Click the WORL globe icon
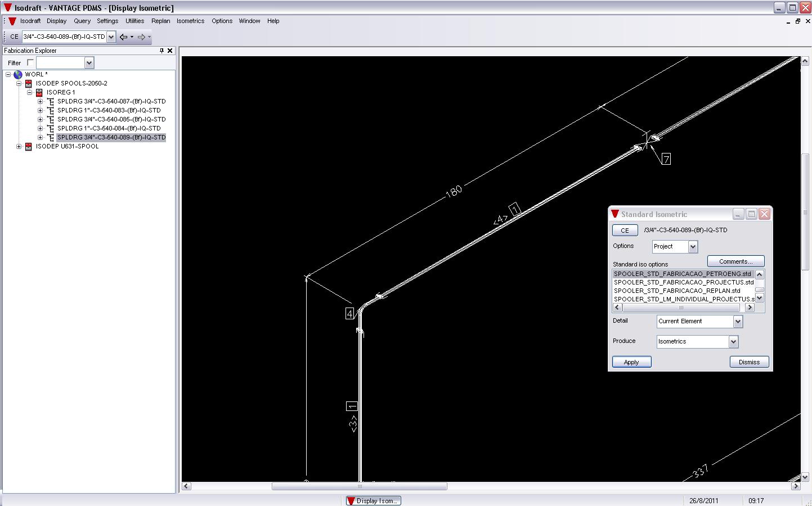812x506 pixels. click(x=18, y=74)
